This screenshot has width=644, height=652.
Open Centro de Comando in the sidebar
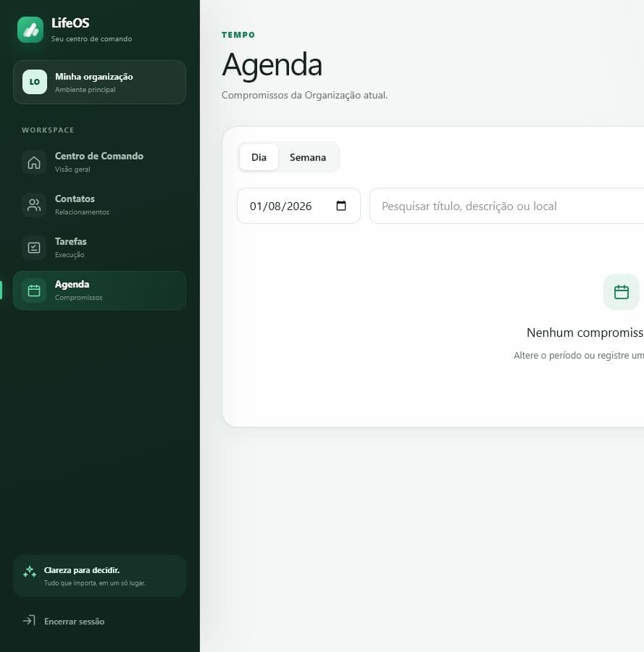coord(99,162)
